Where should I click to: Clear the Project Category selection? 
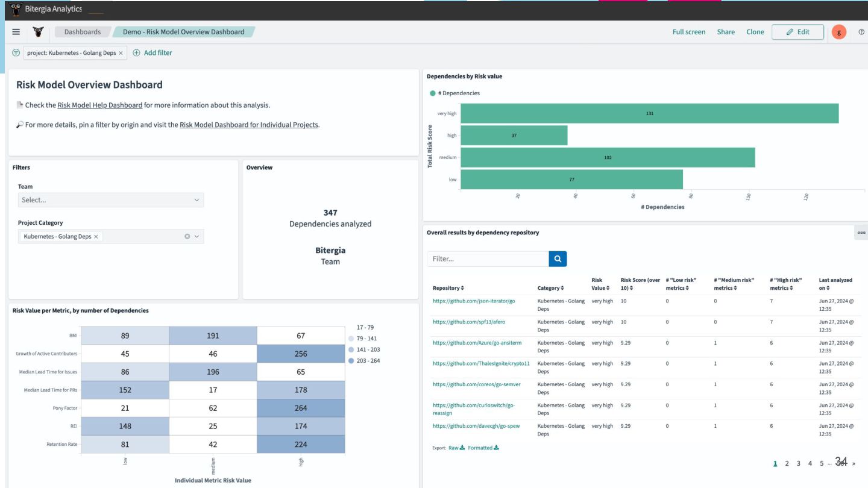click(187, 236)
